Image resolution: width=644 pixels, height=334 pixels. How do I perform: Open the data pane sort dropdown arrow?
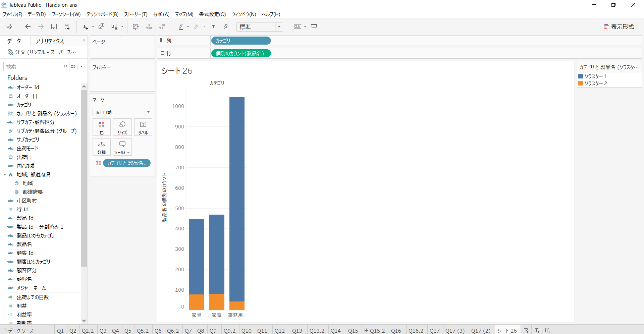(x=81, y=66)
